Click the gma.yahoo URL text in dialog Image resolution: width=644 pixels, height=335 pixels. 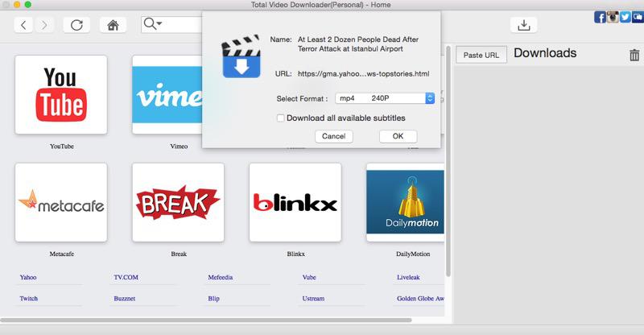[364, 74]
